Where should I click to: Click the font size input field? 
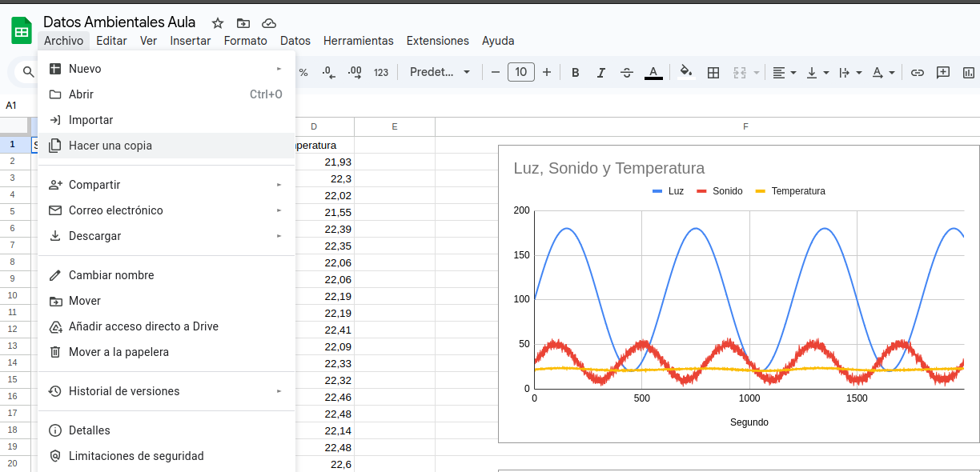(521, 73)
